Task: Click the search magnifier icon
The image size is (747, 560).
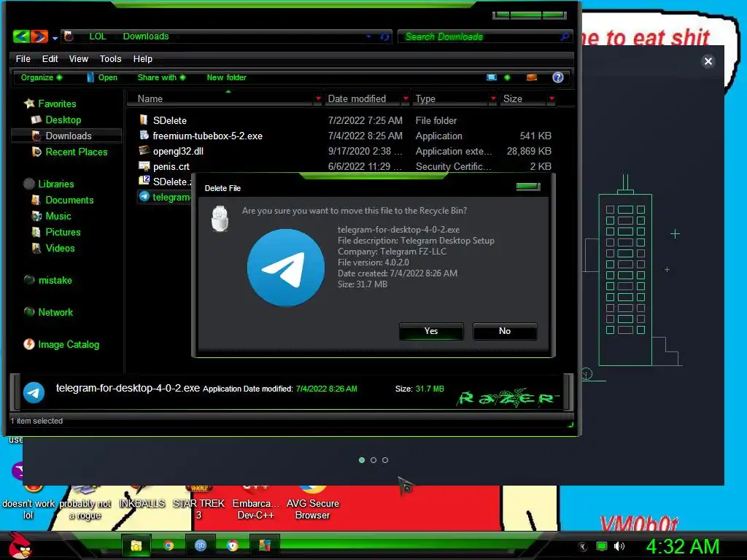Action: (x=565, y=36)
